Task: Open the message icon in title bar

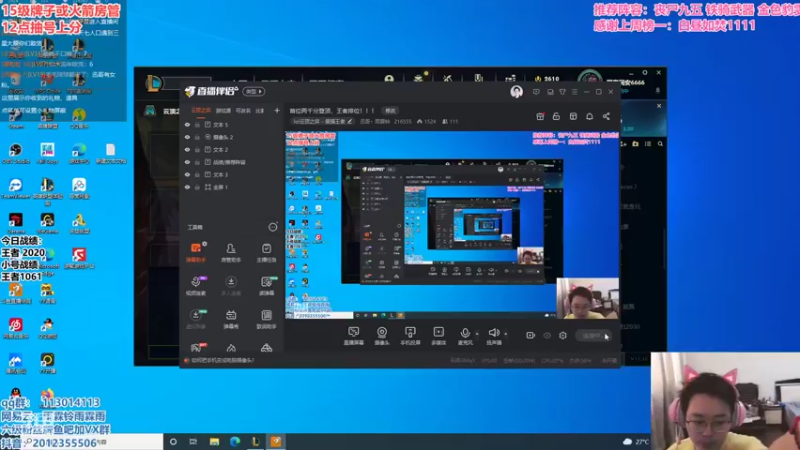Action: 536,92
